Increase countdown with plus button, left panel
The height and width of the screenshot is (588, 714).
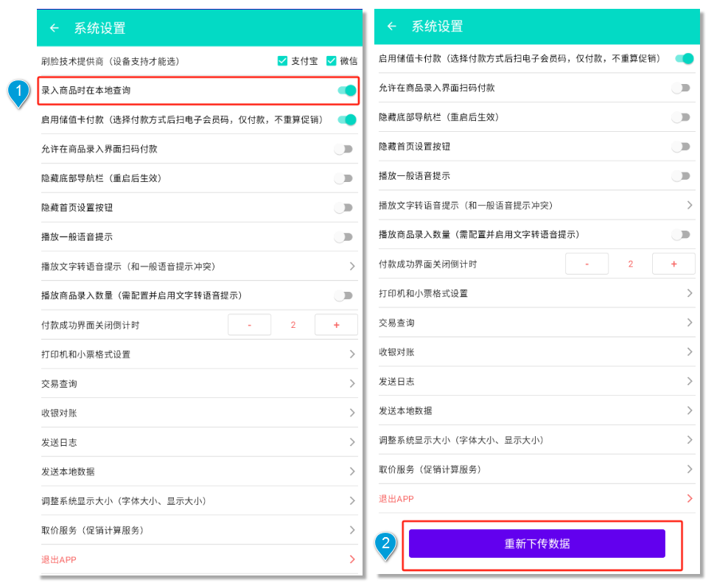tap(336, 325)
